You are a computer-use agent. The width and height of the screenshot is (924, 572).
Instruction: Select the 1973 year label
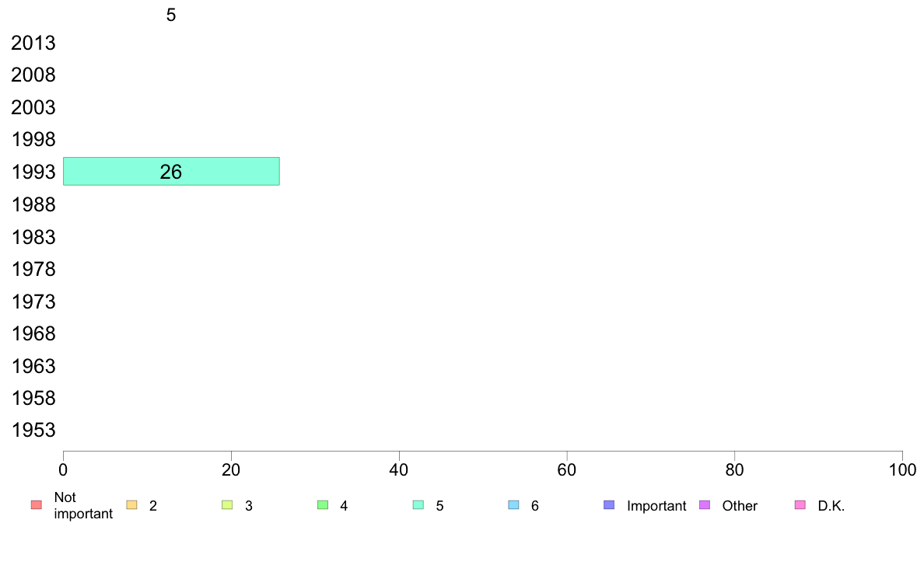(x=33, y=302)
